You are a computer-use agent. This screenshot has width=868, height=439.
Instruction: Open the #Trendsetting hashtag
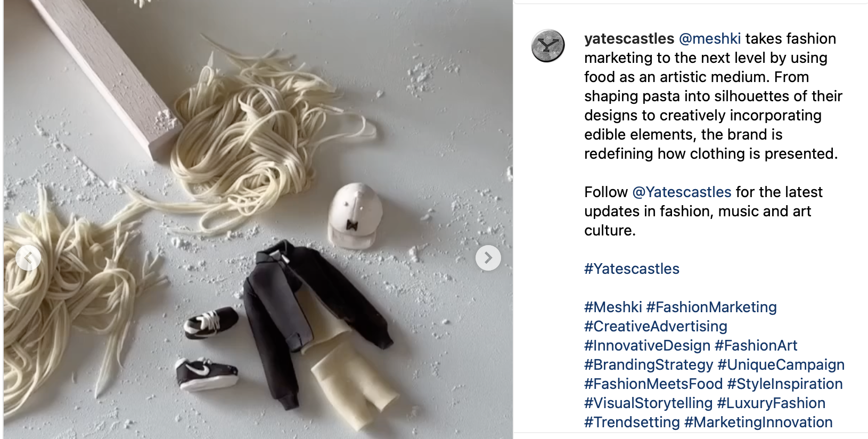(632, 422)
